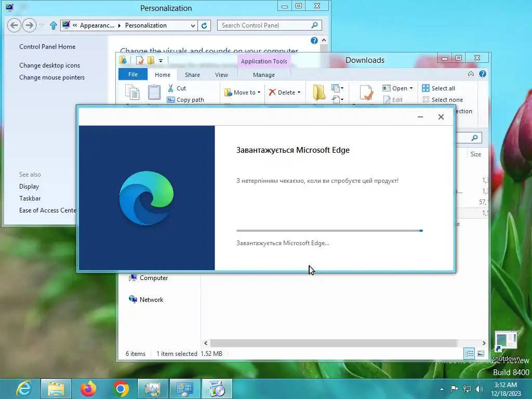Viewport: 532px width, 399px height.
Task: Open the volume speaker tray icon
Action: 480,389
